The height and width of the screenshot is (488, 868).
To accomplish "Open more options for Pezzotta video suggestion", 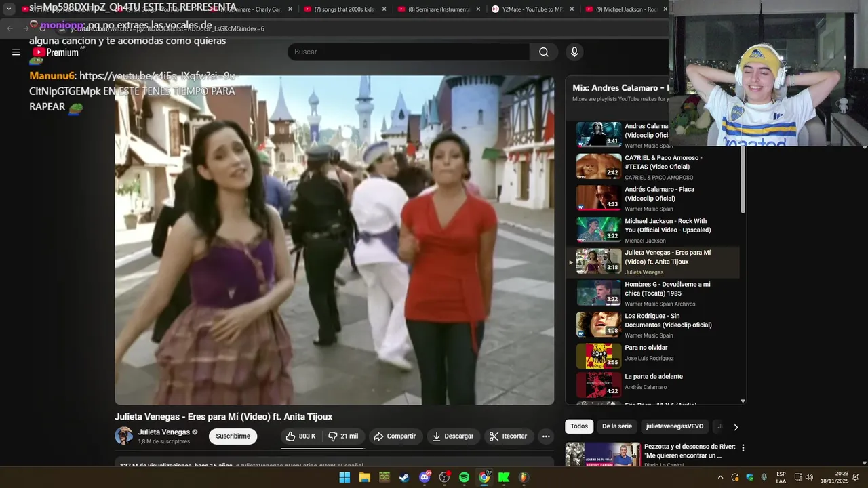I will [x=743, y=448].
